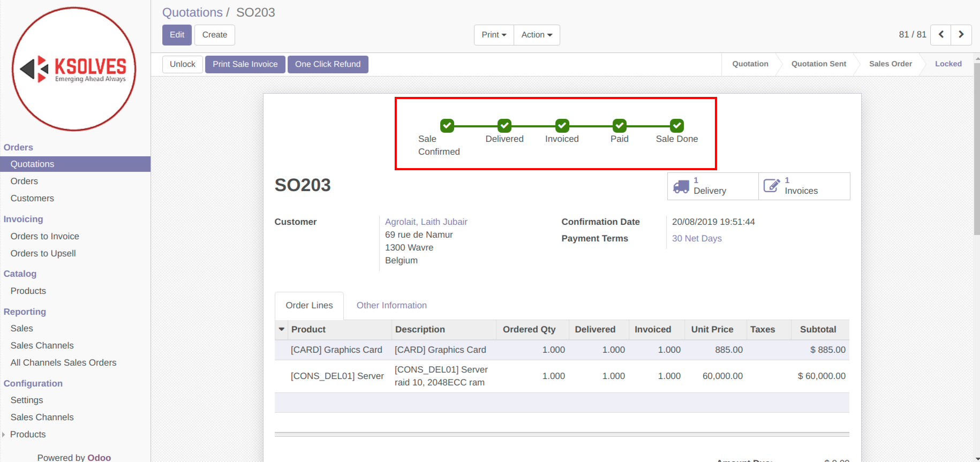Open Orders to Invoice in sidebar
Screen dimensions: 980x462
pyautogui.click(x=44, y=236)
